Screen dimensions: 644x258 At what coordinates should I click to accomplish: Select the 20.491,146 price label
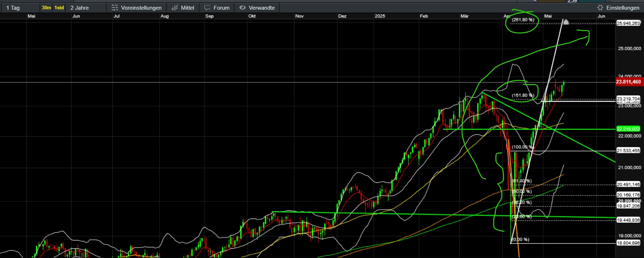[628, 185]
